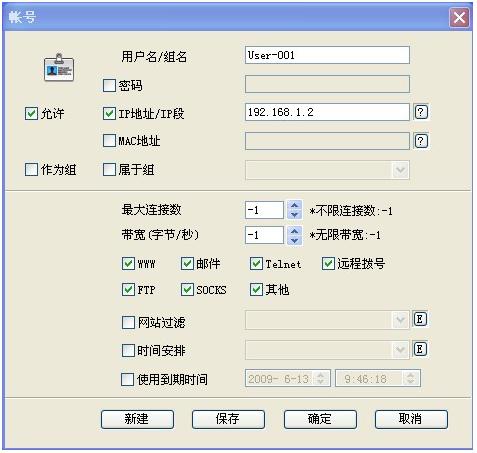
Task: Click the 带宽 value box
Action: [x=264, y=235]
